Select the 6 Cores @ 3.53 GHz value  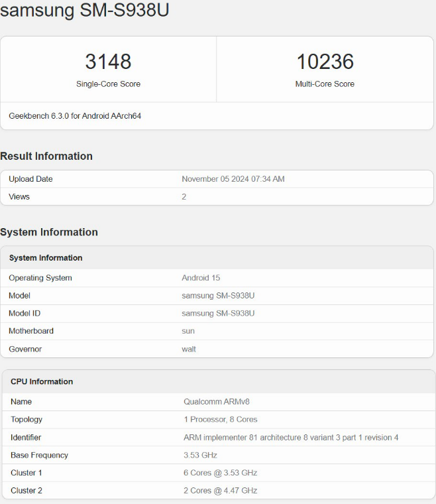click(221, 473)
